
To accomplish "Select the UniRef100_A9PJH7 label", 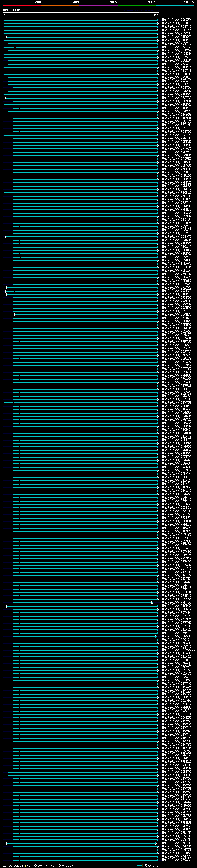I will (177, 138).
